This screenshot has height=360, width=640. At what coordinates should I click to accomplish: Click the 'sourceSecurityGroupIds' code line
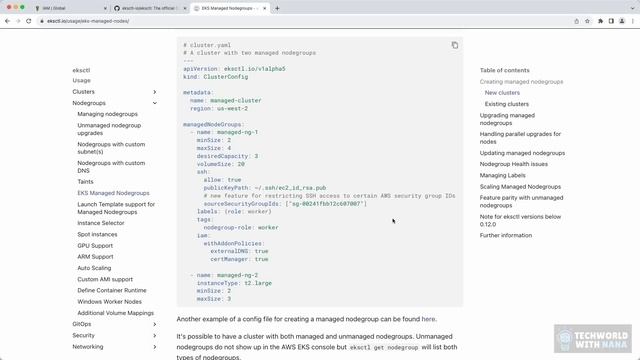pos(285,204)
